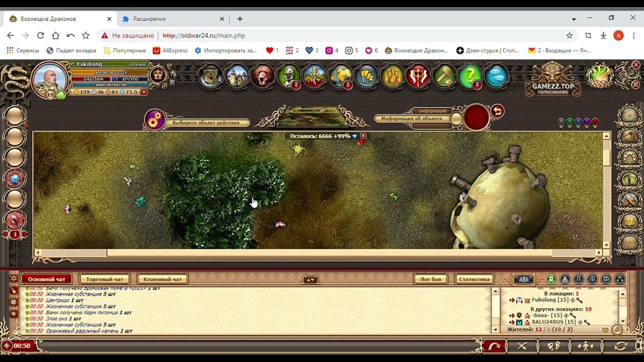
Task: Click the map scroll-down arrow
Action: click(x=607, y=245)
